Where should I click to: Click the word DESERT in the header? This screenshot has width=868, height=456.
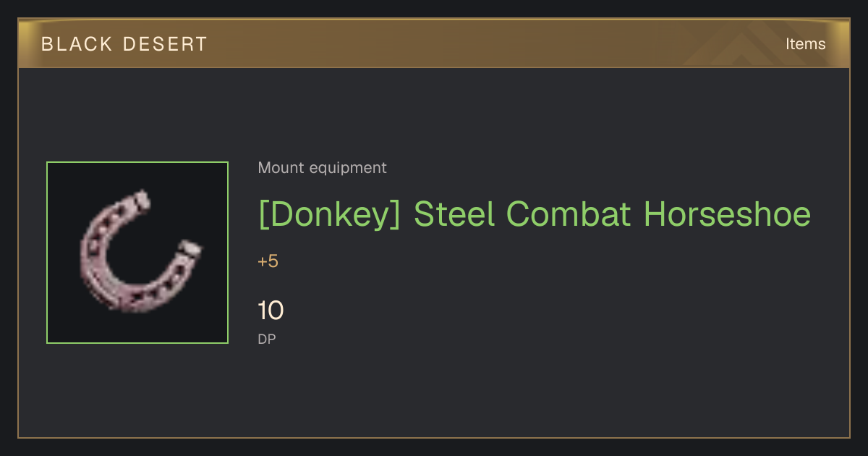click(165, 44)
